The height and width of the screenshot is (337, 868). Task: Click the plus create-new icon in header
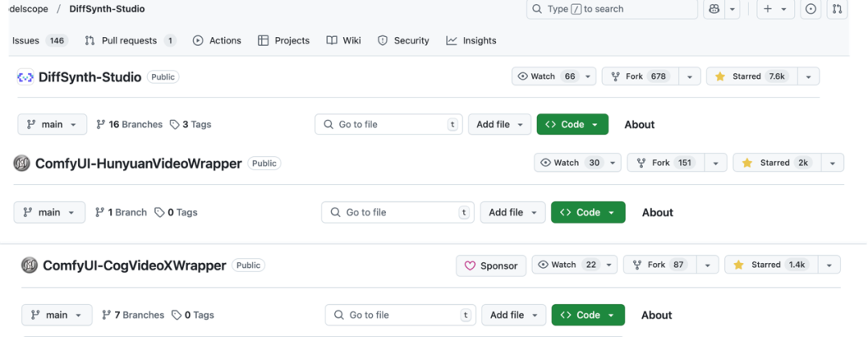pyautogui.click(x=768, y=9)
